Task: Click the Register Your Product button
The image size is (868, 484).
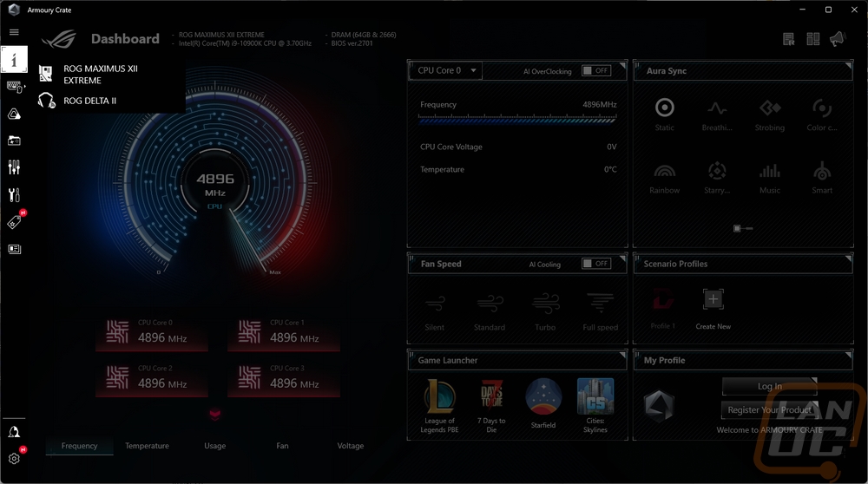Action: 769,410
